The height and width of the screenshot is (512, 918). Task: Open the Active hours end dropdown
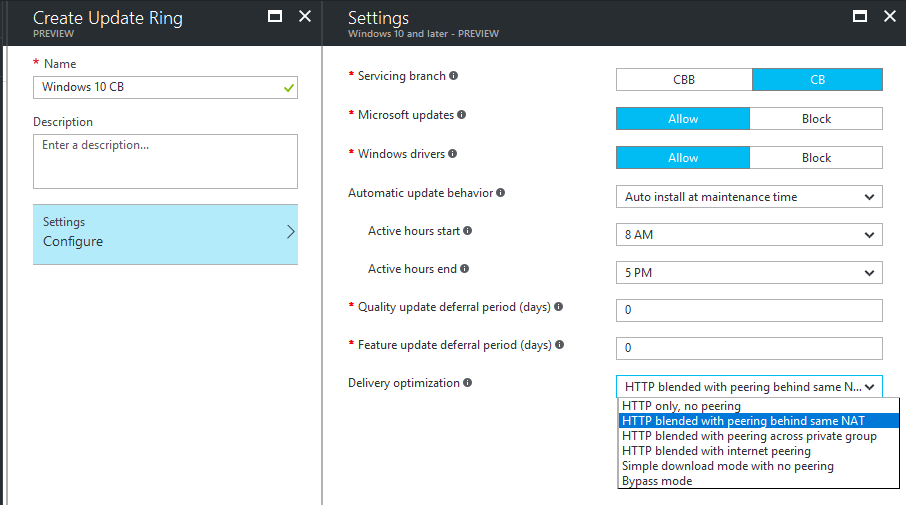749,273
